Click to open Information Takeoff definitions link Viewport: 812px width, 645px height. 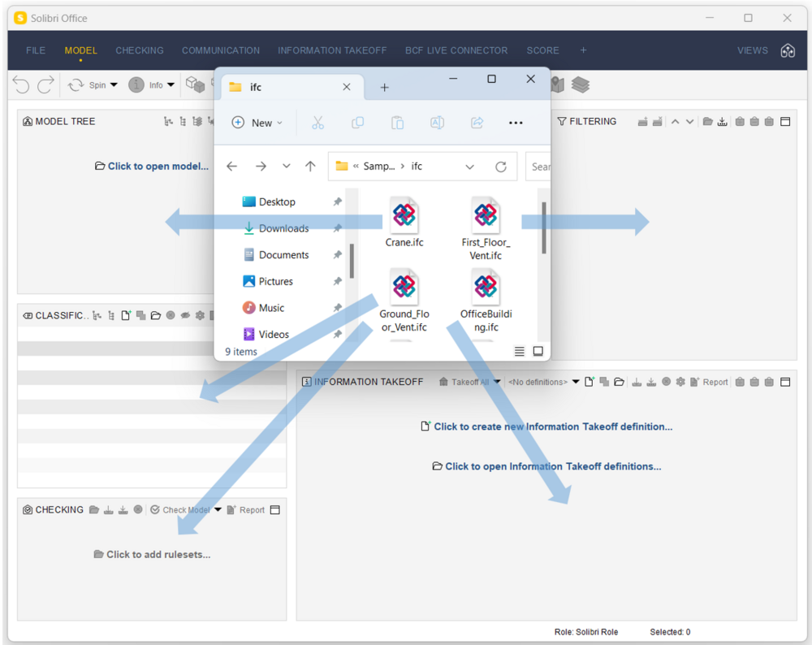click(546, 466)
